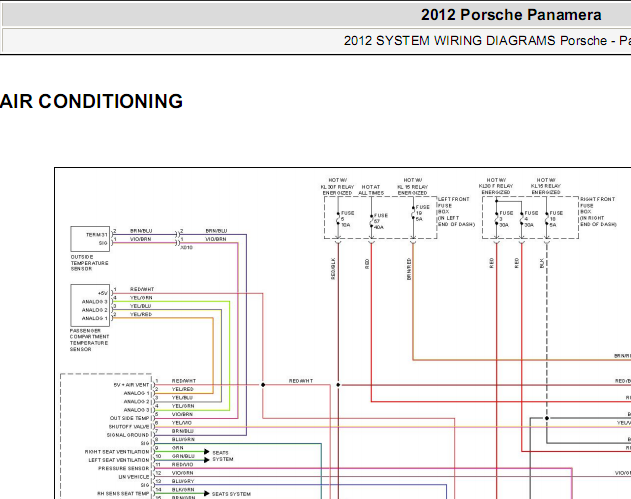Click the 'OUTSIDE TEMP' pin label
This screenshot has height=499, width=631.
(129, 418)
